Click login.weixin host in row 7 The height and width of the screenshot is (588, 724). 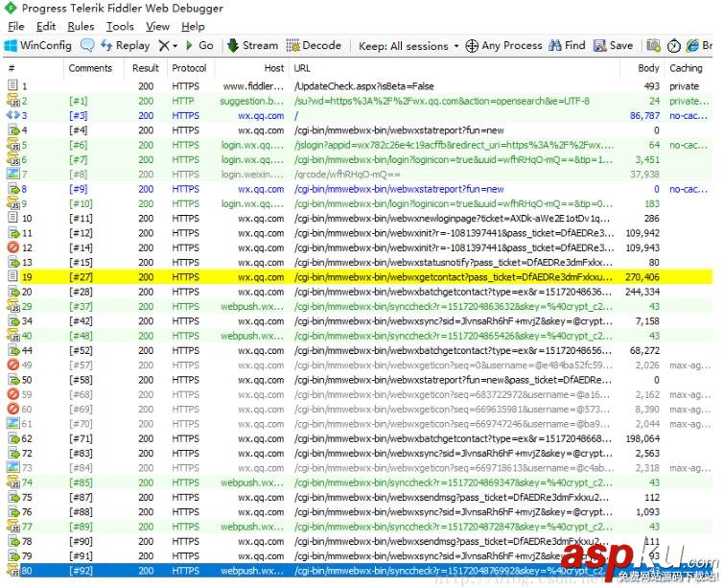click(x=252, y=175)
